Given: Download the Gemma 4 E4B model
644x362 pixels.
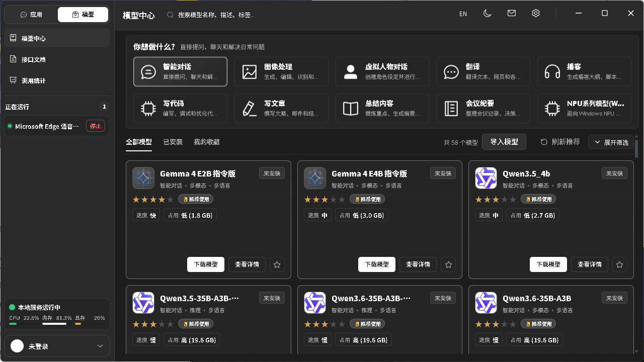Looking at the screenshot, I should click(x=377, y=264).
